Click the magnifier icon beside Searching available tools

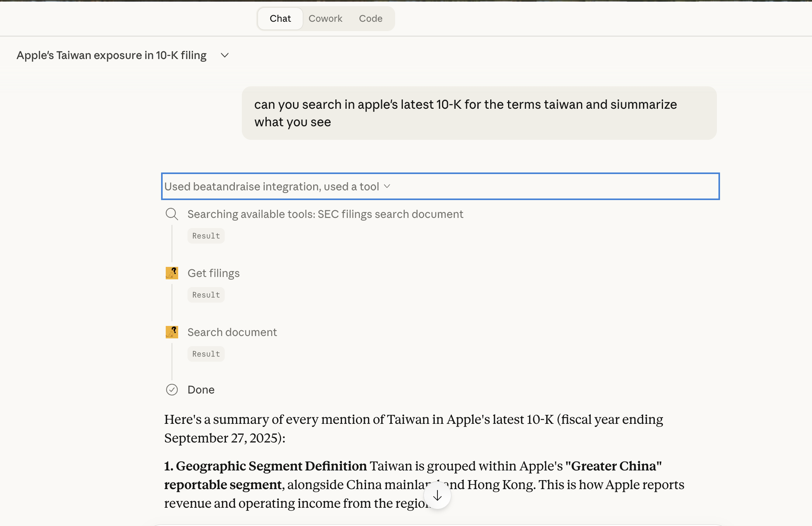tap(172, 214)
